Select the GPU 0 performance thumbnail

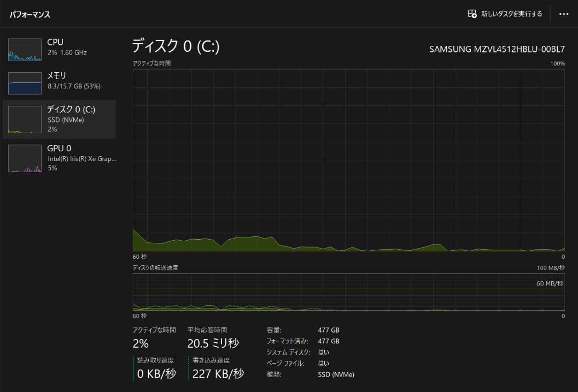point(25,158)
